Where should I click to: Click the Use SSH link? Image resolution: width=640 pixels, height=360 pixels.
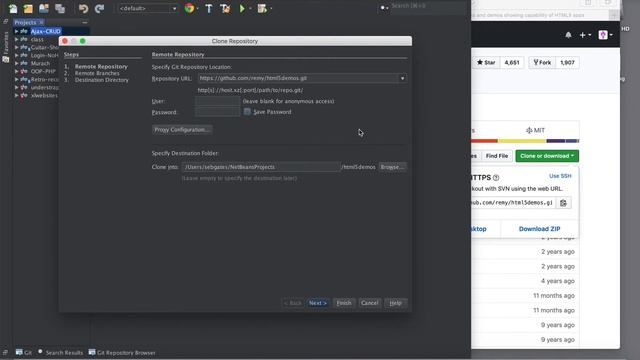pyautogui.click(x=560, y=176)
